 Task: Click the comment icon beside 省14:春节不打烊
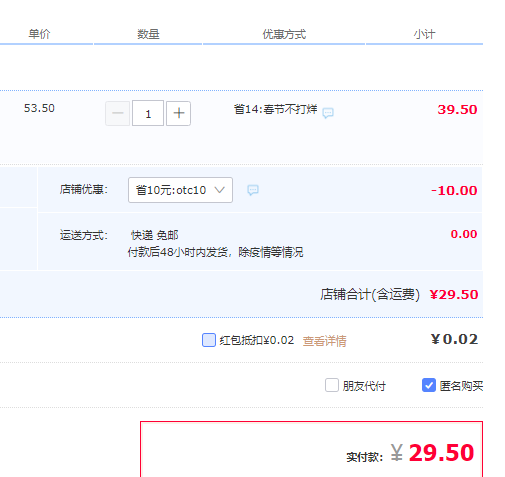pyautogui.click(x=328, y=113)
